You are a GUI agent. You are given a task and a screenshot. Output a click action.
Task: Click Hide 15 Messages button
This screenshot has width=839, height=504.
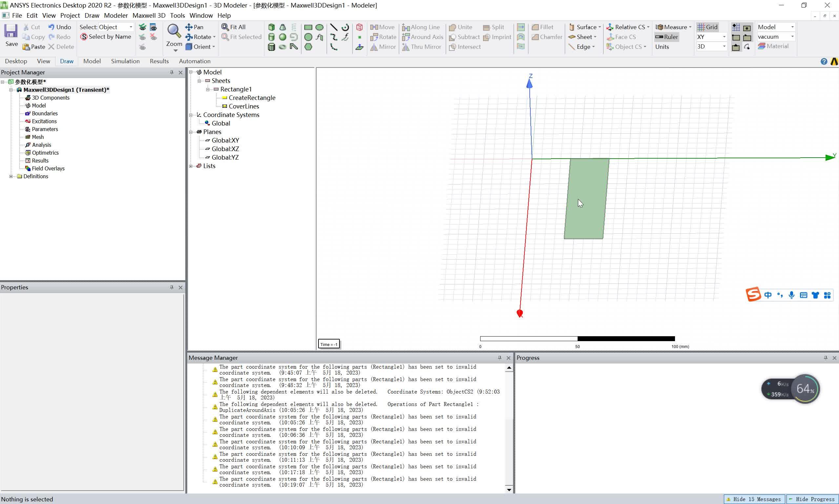click(x=754, y=499)
